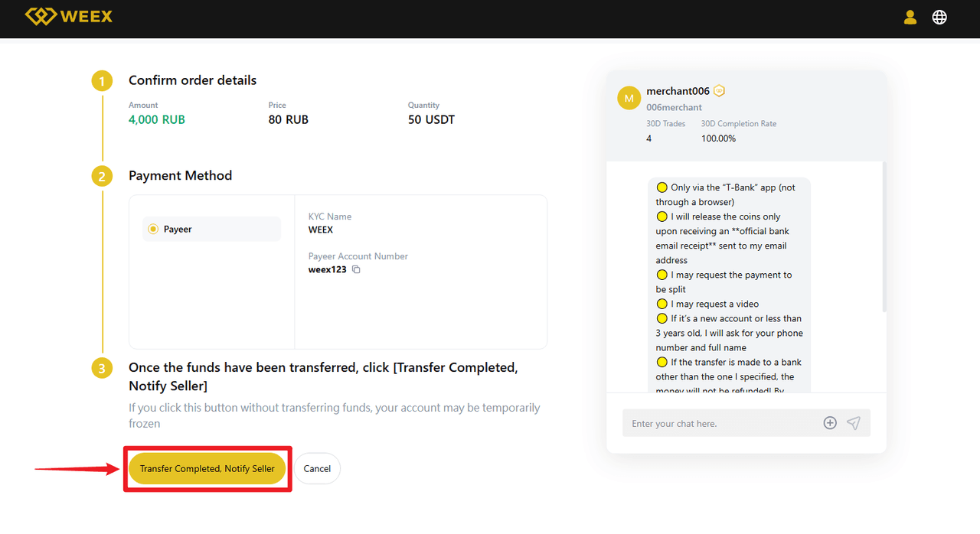Image resolution: width=980 pixels, height=534 pixels.
Task: Click the 4,000 RUB amount value
Action: 157,119
